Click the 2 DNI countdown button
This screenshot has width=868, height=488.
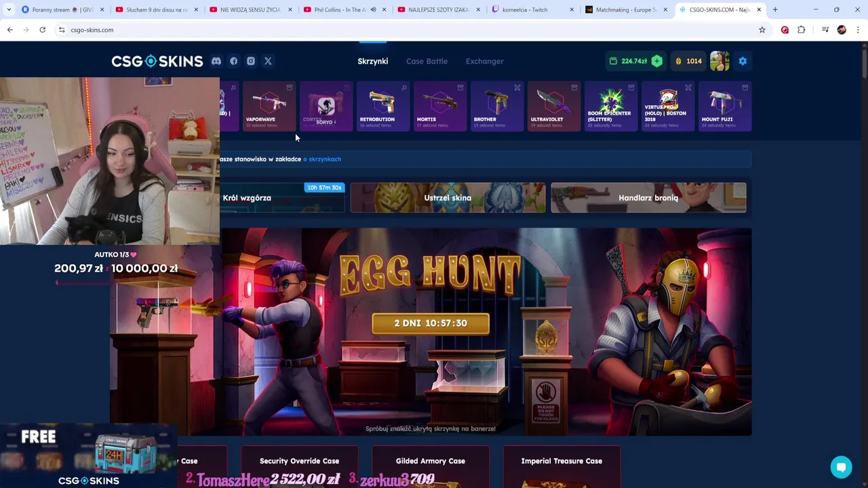(x=431, y=323)
